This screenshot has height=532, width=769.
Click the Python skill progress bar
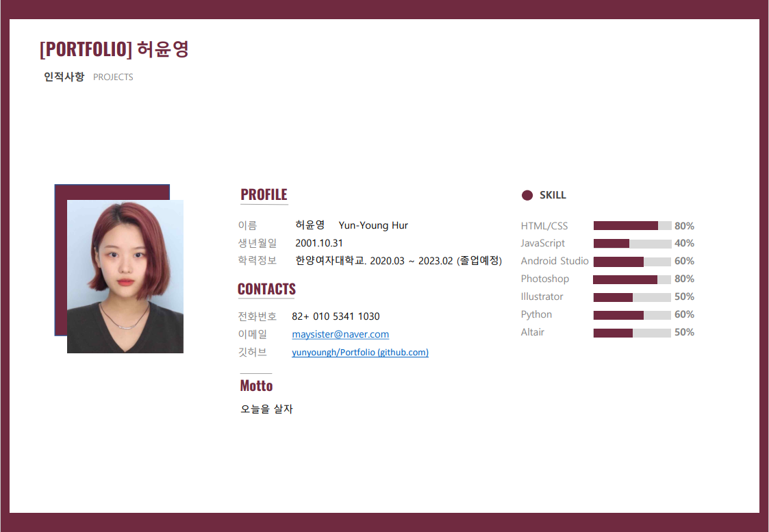tap(632, 315)
